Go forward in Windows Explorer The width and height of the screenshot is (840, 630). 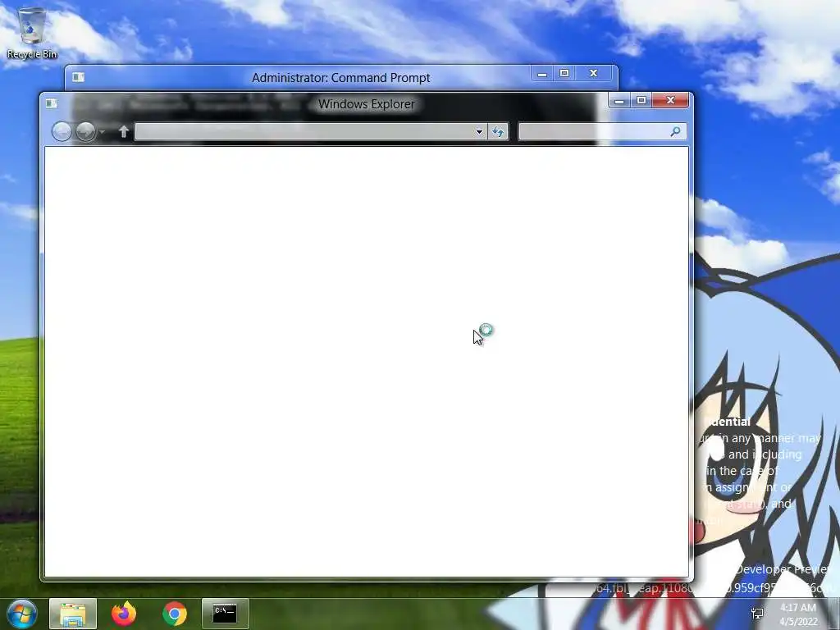point(85,131)
